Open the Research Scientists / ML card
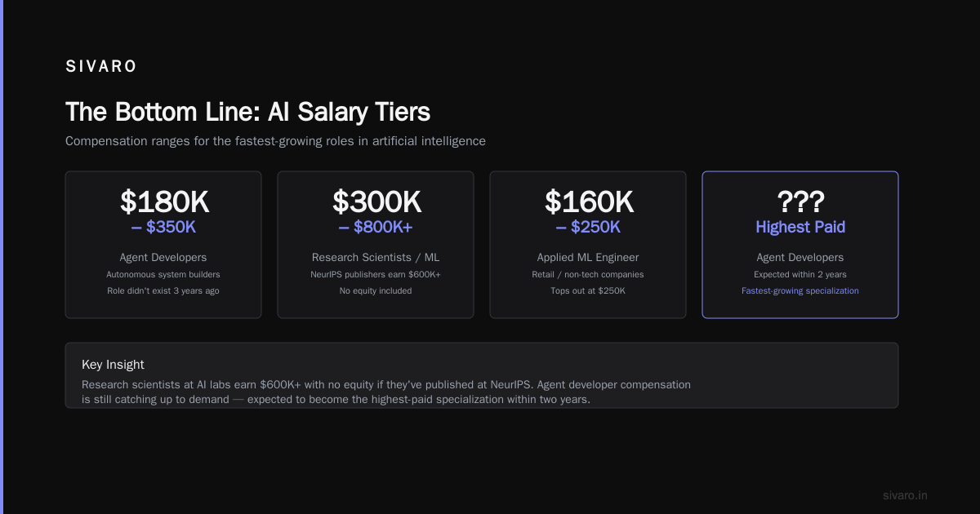This screenshot has height=514, width=980. 376,245
